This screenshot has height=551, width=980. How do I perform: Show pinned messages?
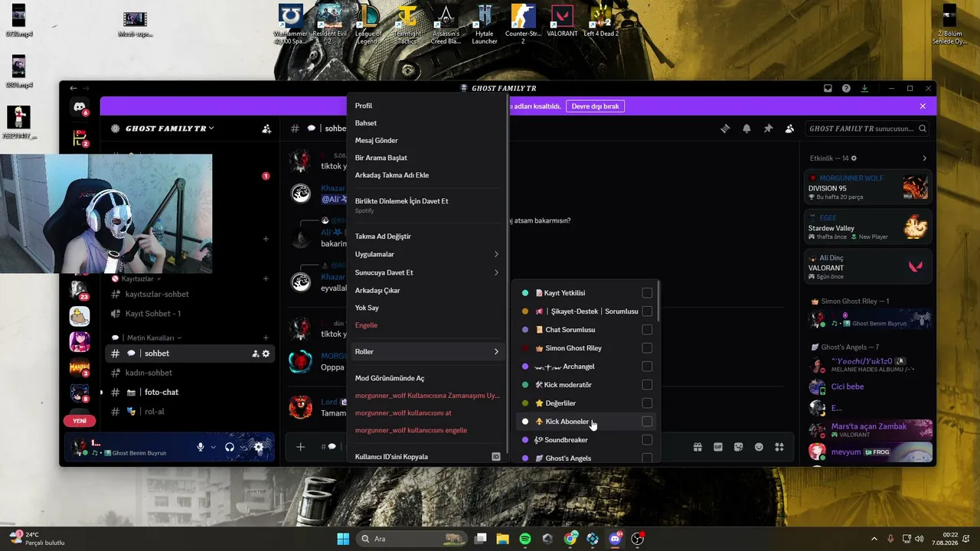(x=768, y=129)
